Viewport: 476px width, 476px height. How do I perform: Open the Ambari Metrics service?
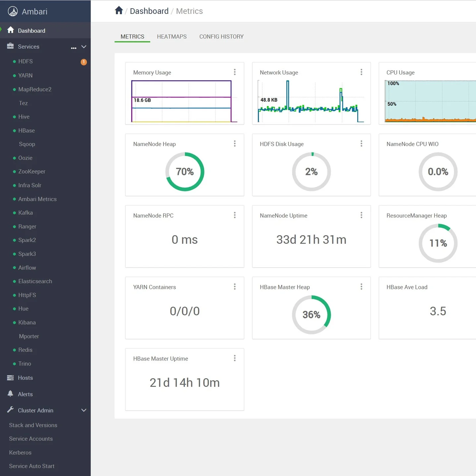tap(37, 199)
